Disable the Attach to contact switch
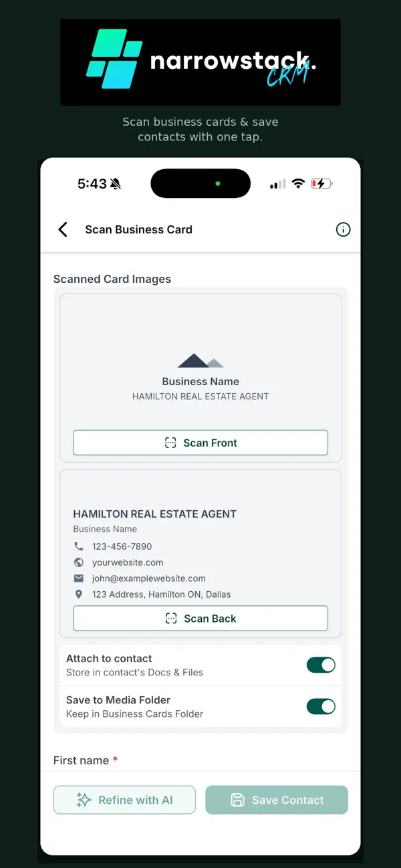 321,665
